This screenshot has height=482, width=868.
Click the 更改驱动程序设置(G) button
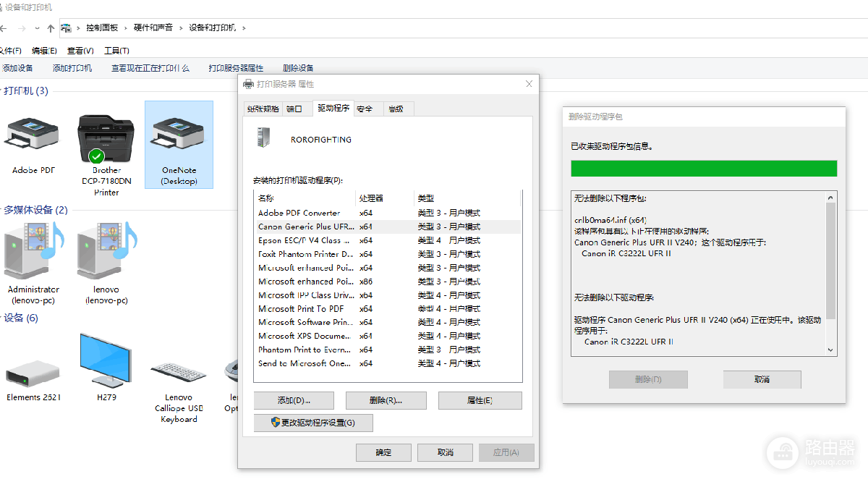(313, 423)
